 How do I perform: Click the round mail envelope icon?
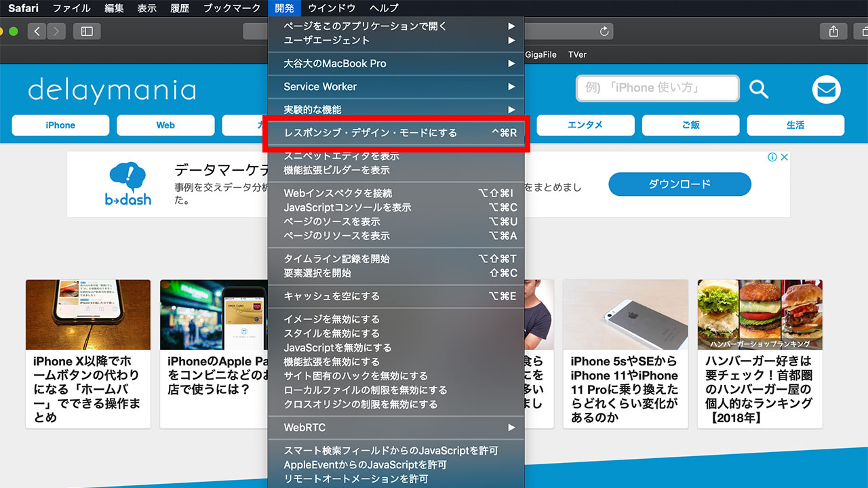pyautogui.click(x=826, y=89)
